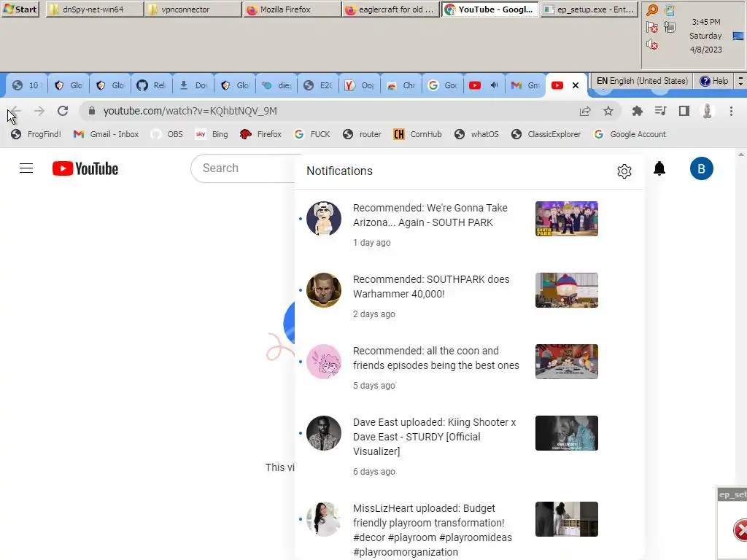The height and width of the screenshot is (560, 747).
Task: Click notification 'Dave East uploaded: Kiing Shooter'
Action: point(435,437)
